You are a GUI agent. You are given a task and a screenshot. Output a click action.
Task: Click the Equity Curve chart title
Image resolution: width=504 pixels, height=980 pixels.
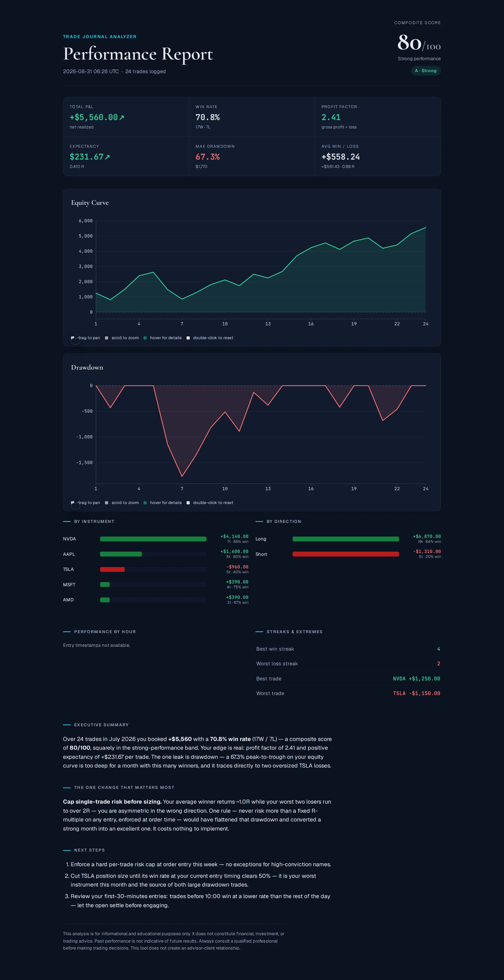tap(90, 202)
